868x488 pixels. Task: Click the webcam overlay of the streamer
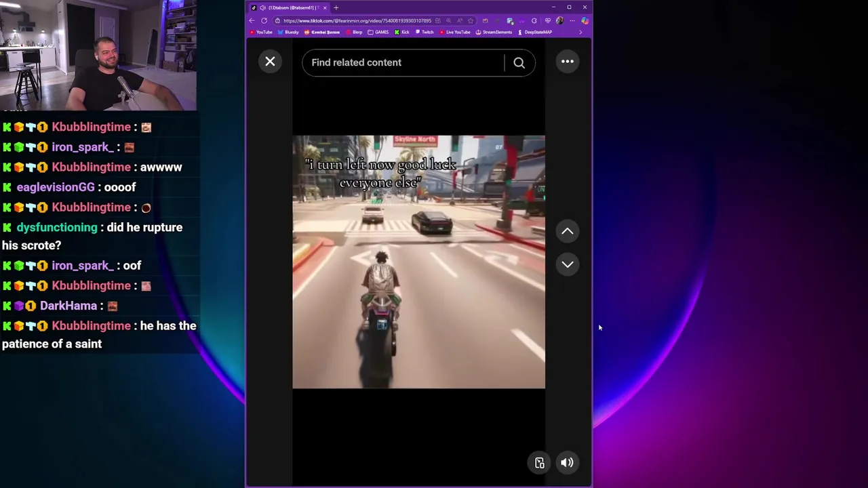(98, 55)
